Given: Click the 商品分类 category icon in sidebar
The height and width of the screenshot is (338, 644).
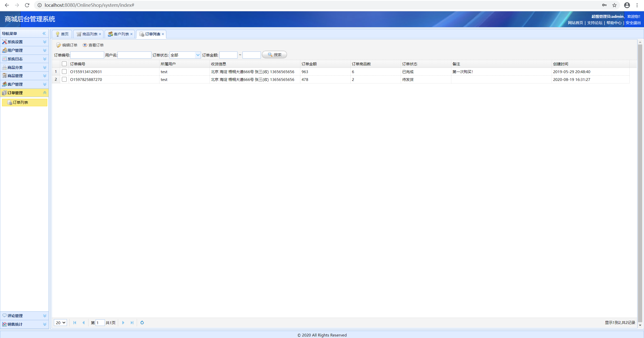Looking at the screenshot, I should [4, 67].
